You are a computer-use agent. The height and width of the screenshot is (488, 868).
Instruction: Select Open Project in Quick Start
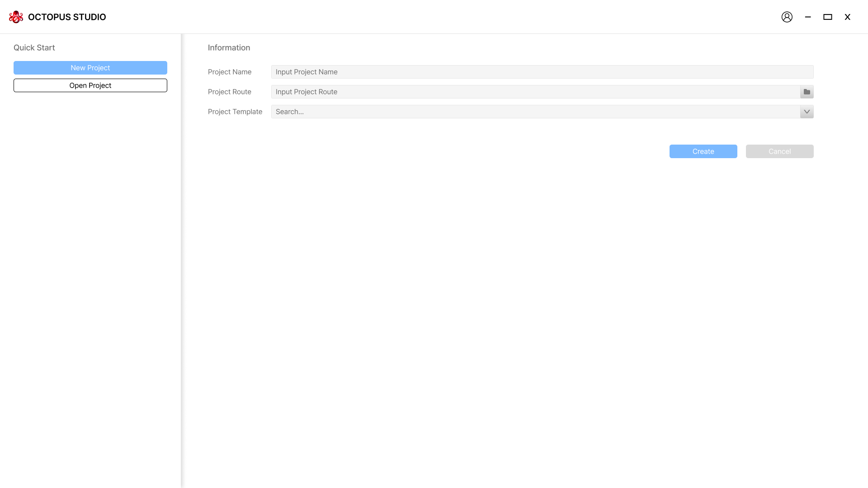coord(90,85)
